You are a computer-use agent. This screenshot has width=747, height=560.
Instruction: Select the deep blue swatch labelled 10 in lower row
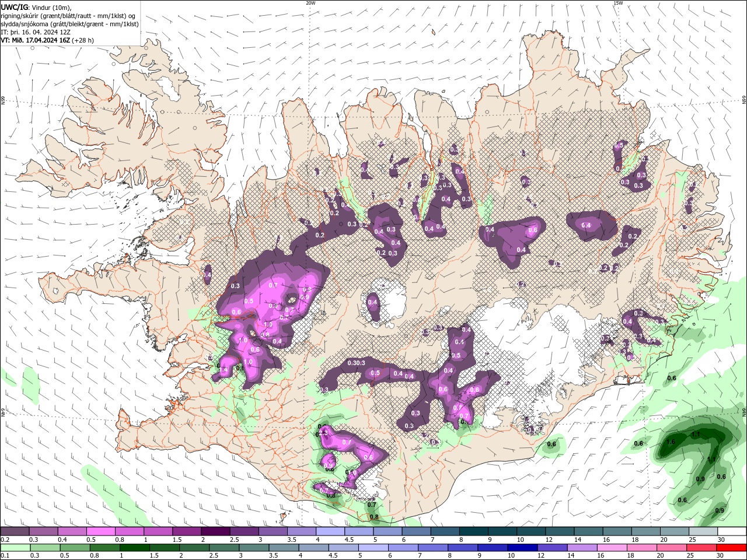point(522,548)
